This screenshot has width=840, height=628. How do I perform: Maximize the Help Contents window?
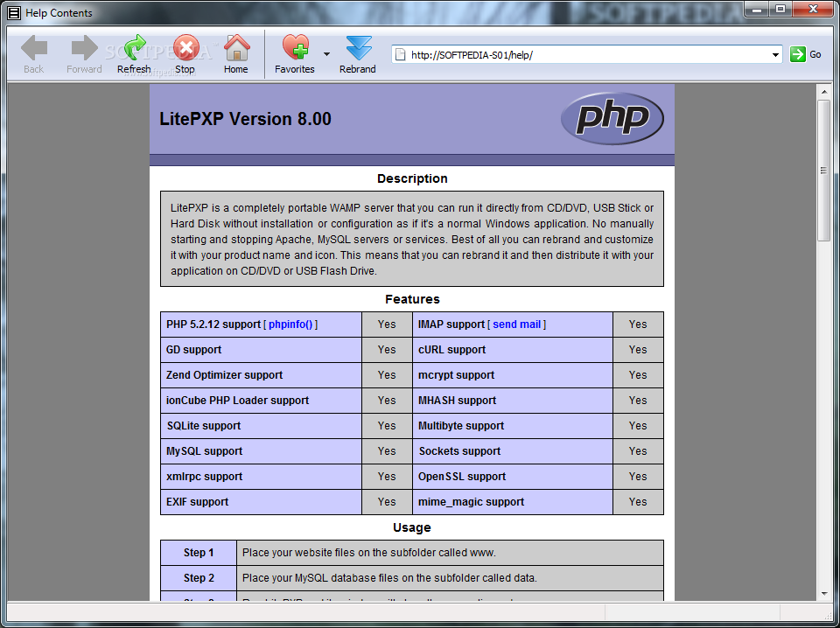coord(780,9)
